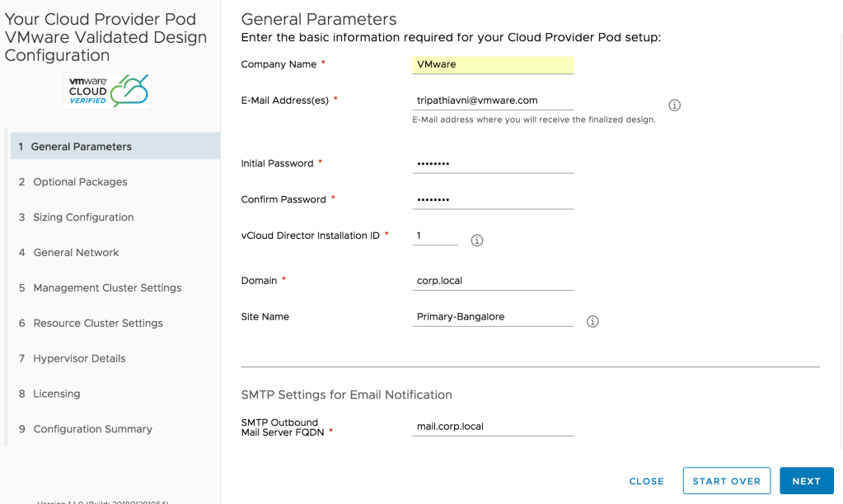Click the CLOSE link
Viewport: 843px width, 504px height.
(646, 481)
